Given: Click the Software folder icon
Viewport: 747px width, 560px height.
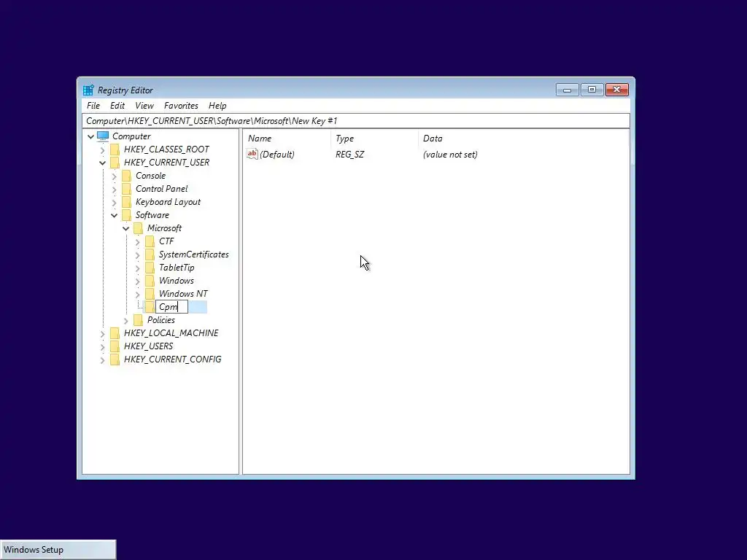Looking at the screenshot, I should tap(126, 215).
